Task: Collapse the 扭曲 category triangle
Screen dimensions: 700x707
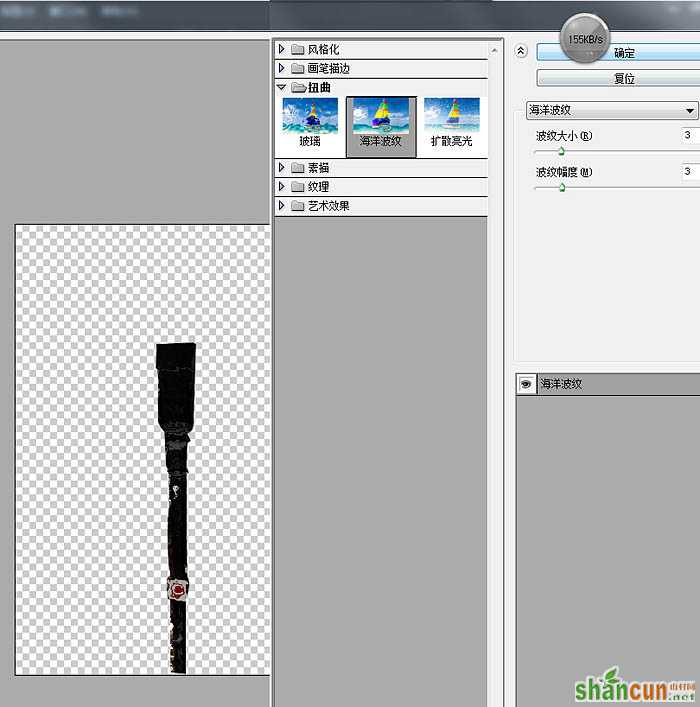Action: (x=282, y=87)
